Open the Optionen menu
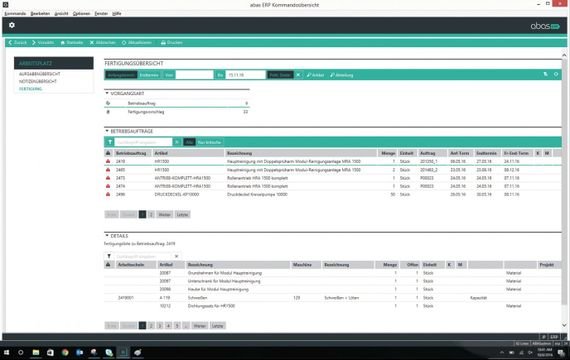The height and width of the screenshot is (360, 570). [81, 13]
